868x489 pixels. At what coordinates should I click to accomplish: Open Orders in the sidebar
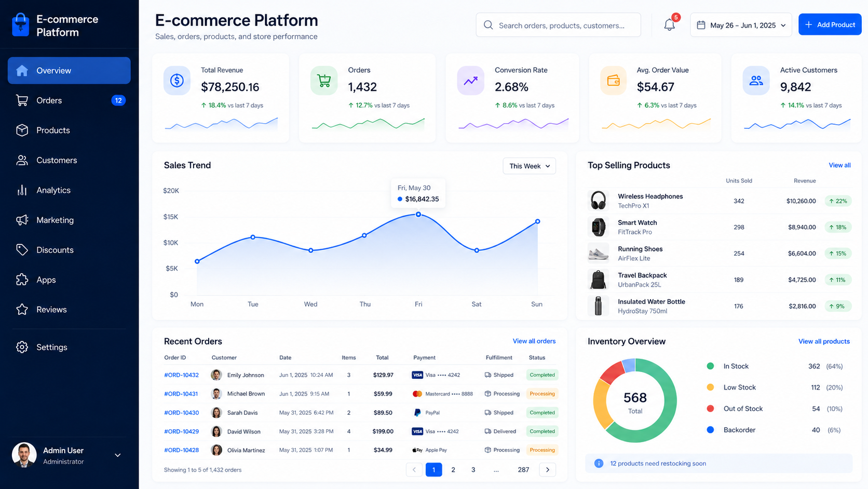pos(69,100)
